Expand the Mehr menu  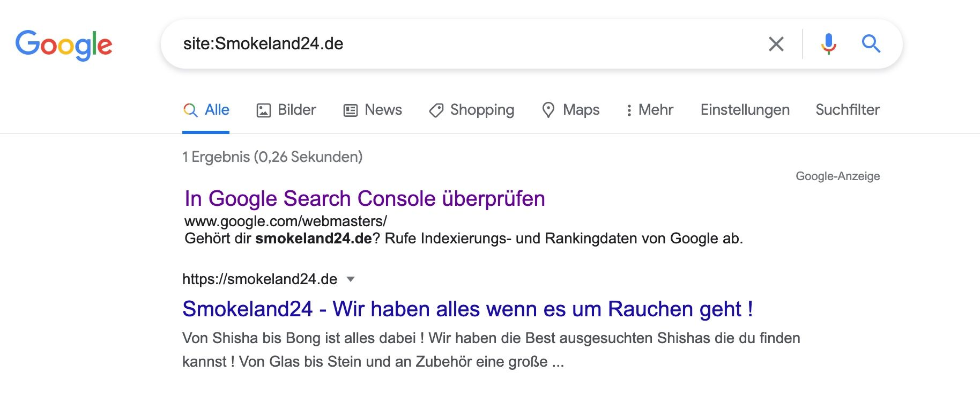tap(649, 110)
